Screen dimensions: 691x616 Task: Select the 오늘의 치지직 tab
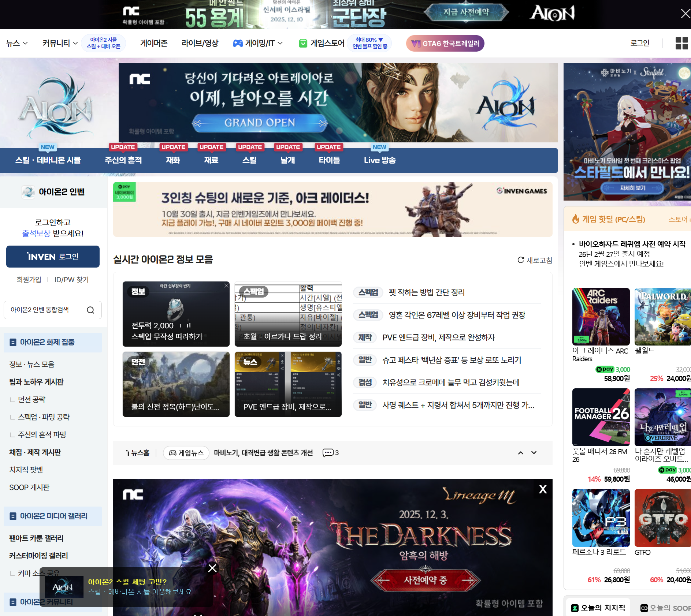(x=598, y=608)
